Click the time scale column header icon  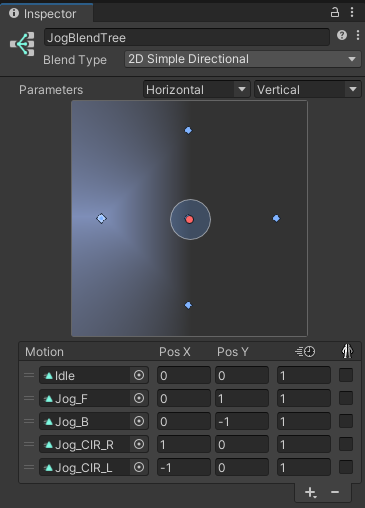pos(305,352)
